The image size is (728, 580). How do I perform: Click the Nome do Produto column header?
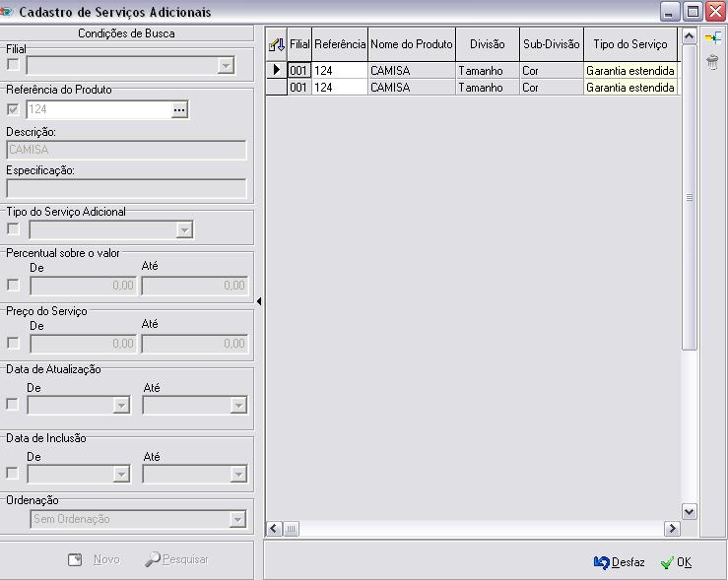pos(411,44)
